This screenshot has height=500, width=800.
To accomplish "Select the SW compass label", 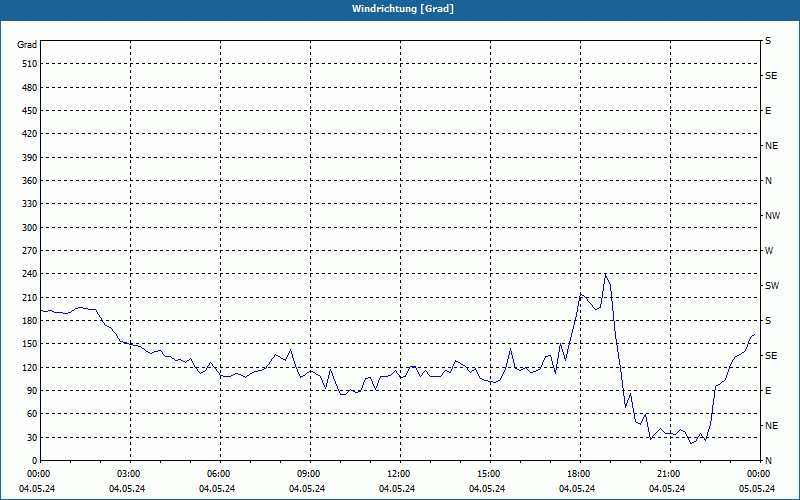I will [x=772, y=286].
